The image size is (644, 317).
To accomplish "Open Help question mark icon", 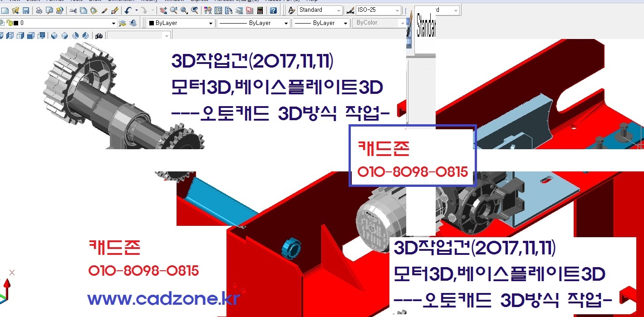I will click(273, 10).
